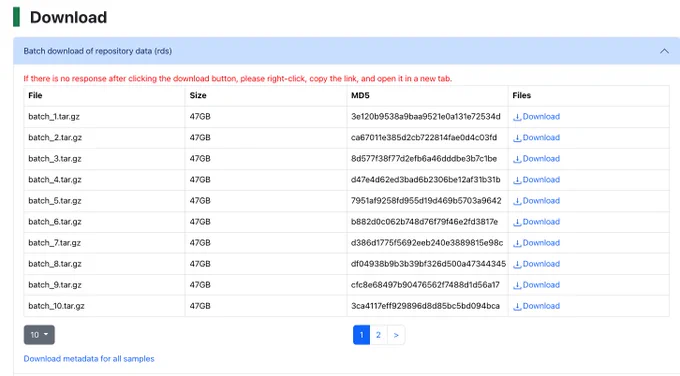Click the 47GB size of batch_10.tar.gz

(200, 306)
